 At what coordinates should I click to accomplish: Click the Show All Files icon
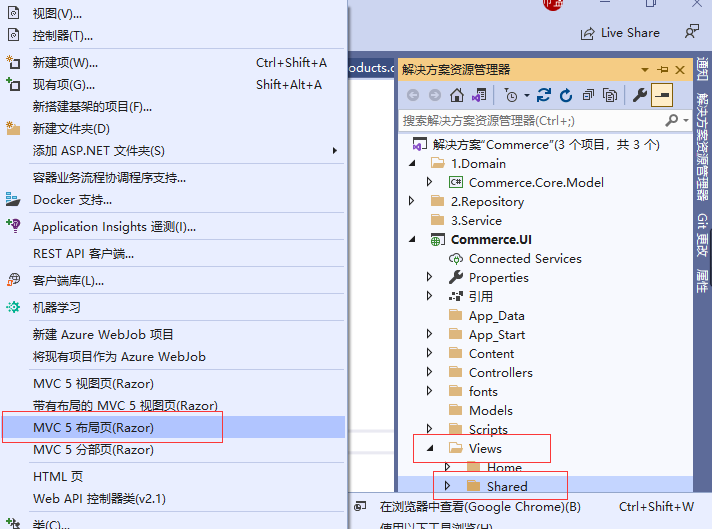pos(610,95)
